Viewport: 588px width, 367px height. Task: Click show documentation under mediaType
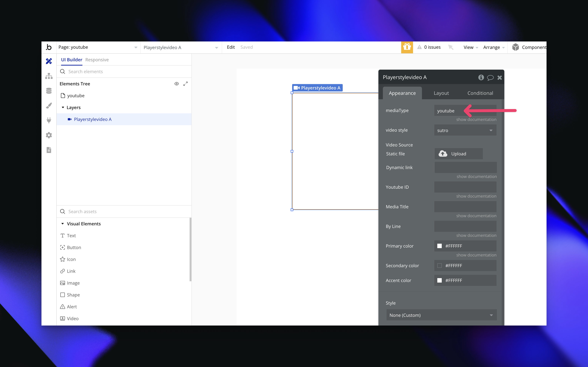click(x=476, y=119)
